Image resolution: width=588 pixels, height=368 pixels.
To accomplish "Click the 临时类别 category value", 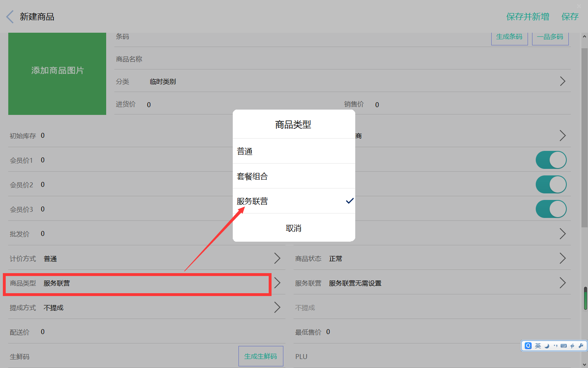I will point(163,81).
